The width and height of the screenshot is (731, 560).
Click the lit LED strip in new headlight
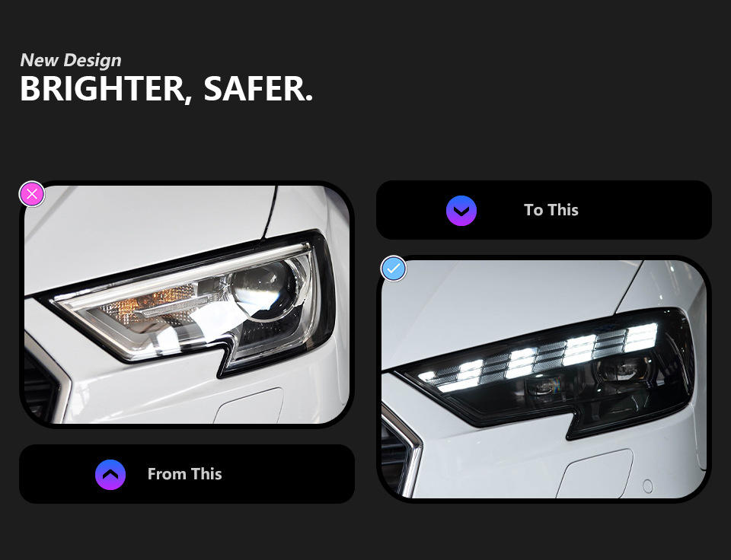tap(541, 355)
